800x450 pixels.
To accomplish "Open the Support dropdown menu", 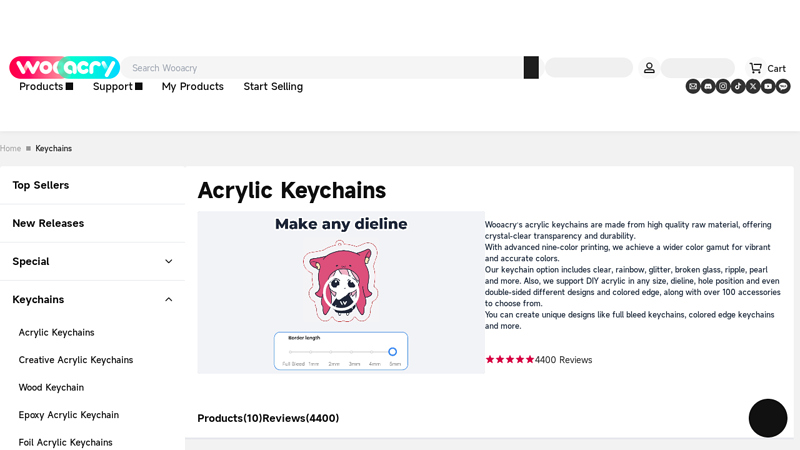I will point(117,86).
